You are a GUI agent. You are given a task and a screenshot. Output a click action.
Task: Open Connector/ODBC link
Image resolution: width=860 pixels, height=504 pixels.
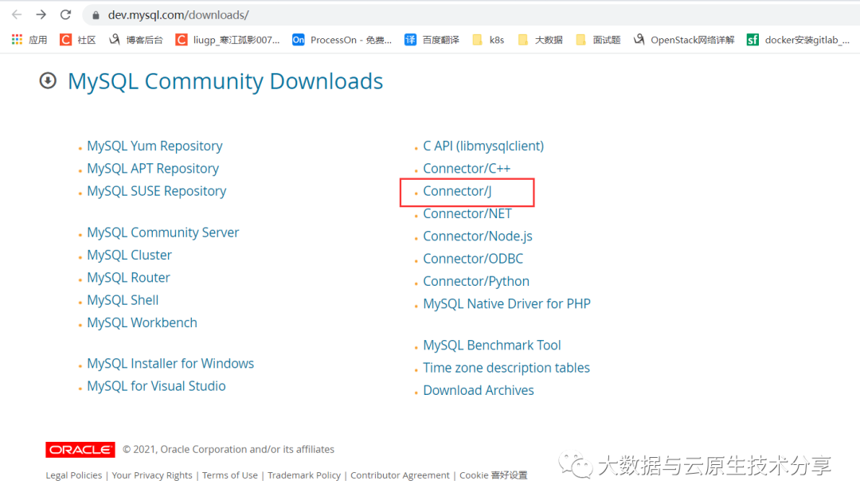[x=473, y=258]
